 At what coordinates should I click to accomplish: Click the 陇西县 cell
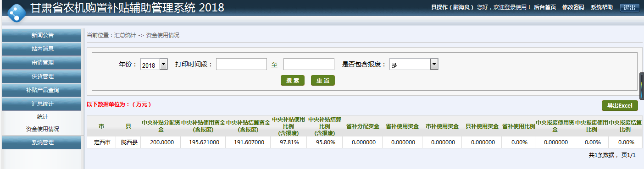[128, 142]
